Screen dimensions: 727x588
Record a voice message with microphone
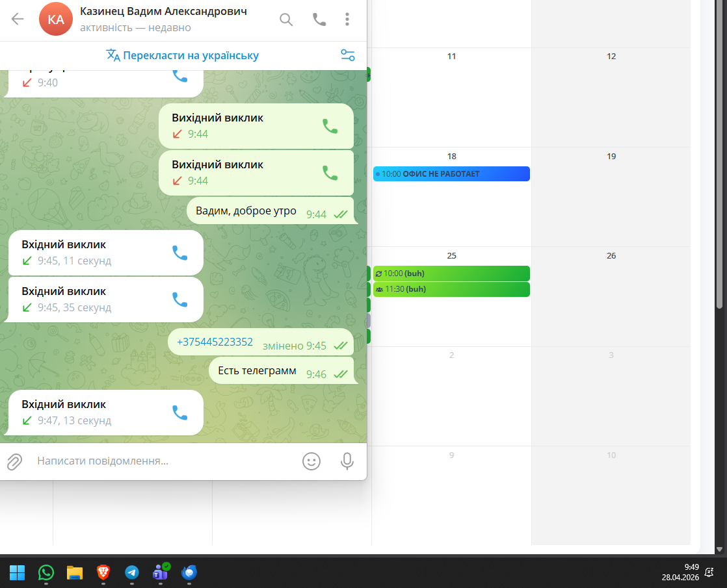347,461
